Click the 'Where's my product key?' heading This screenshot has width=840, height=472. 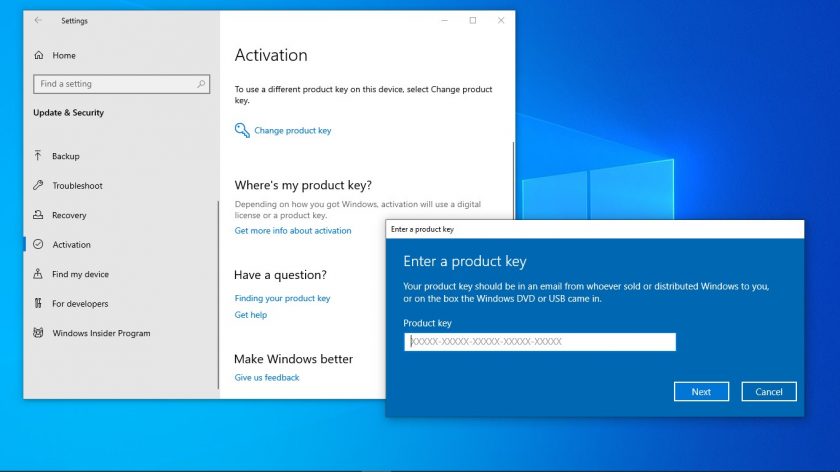pyautogui.click(x=303, y=185)
